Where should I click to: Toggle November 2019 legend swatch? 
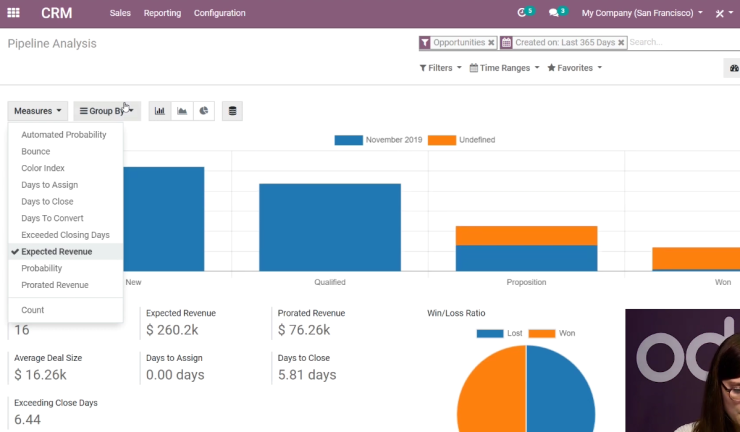click(348, 140)
